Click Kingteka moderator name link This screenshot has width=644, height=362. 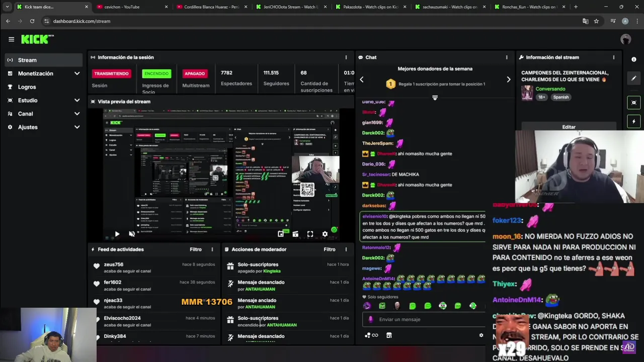[272, 271]
